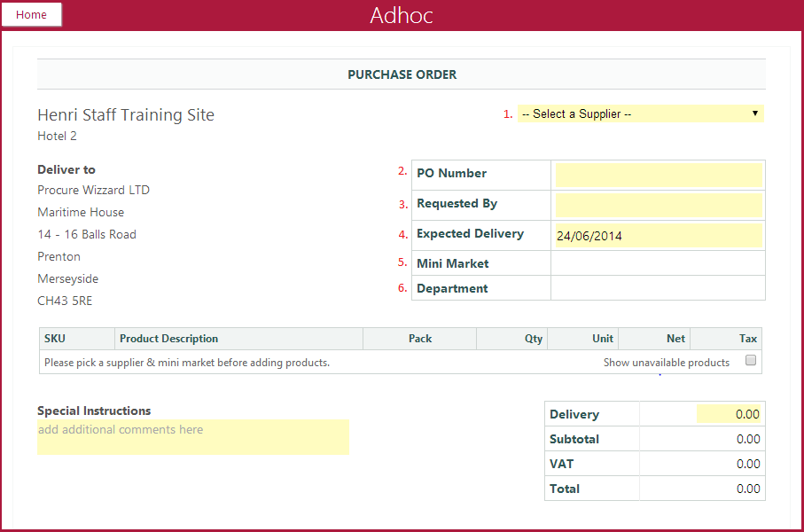Select the Henri Staff Training Site title
Viewport: 804px width, 532px height.
pyautogui.click(x=126, y=114)
